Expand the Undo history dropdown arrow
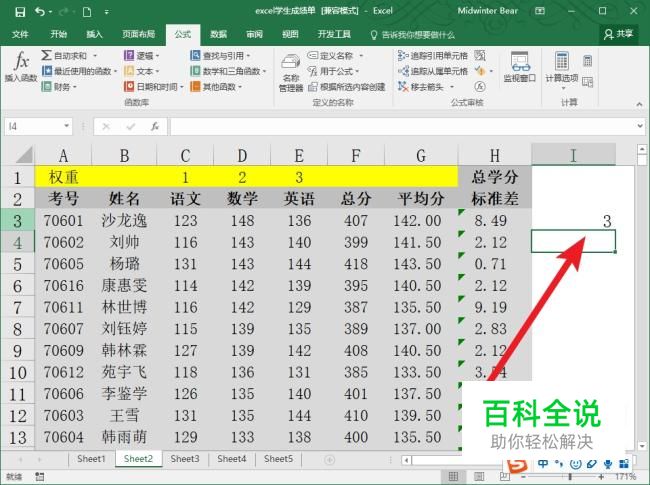Screen dimensions: 650x485 click(51, 12)
